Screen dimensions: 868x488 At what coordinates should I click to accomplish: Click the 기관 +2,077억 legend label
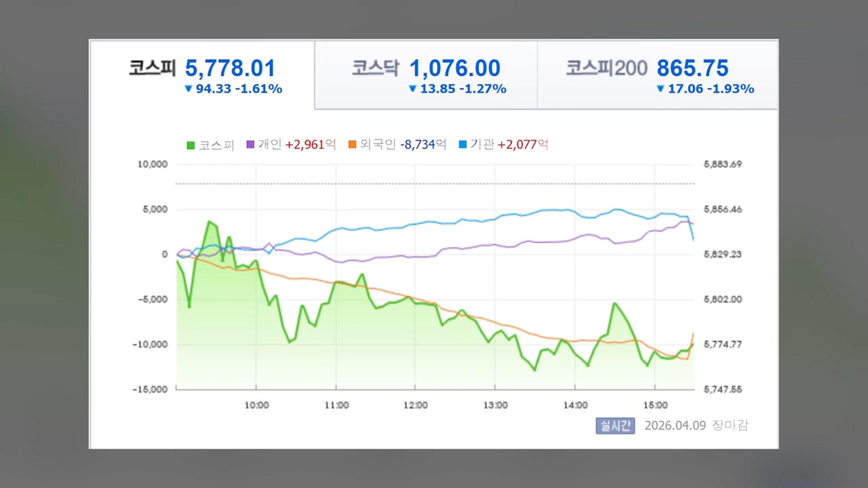[509, 145]
